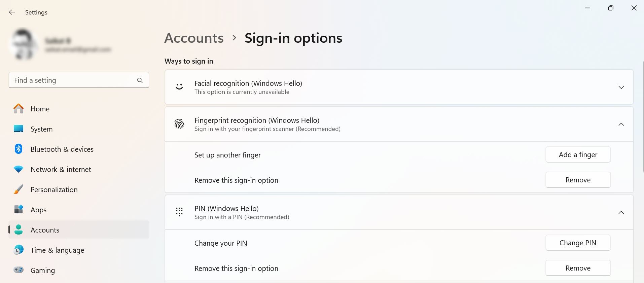Click the back arrow
The image size is (644, 283).
pos(12,12)
